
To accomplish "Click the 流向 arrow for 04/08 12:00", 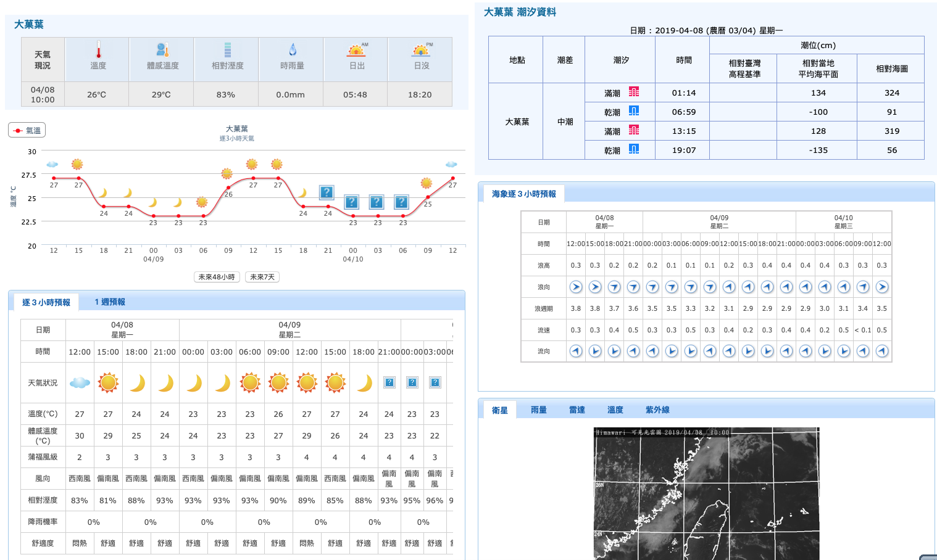I will pos(576,351).
